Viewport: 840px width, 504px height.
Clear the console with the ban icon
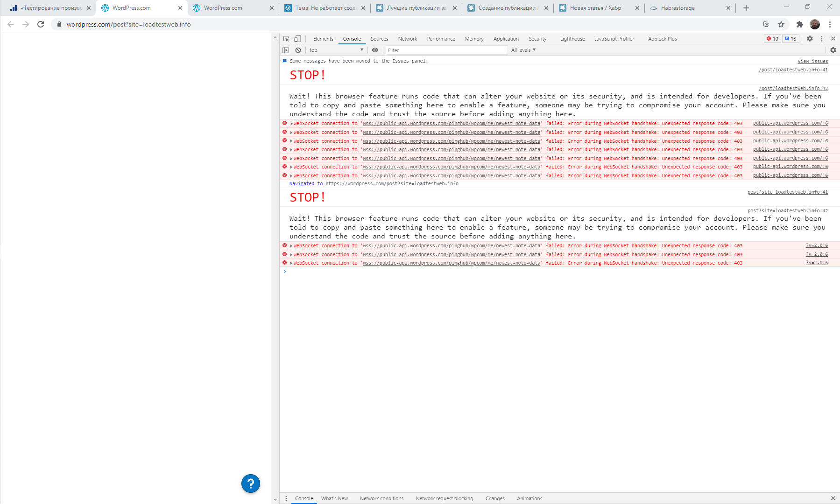(x=298, y=50)
